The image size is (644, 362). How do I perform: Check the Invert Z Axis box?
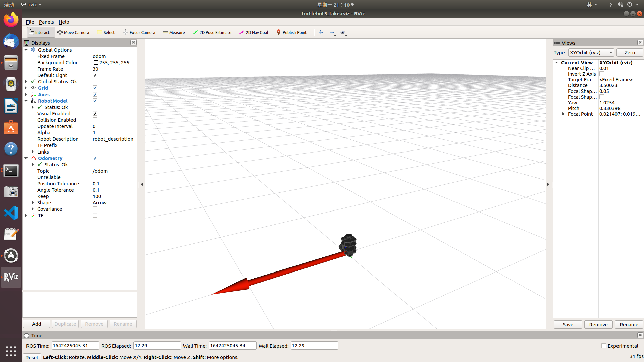(x=602, y=74)
